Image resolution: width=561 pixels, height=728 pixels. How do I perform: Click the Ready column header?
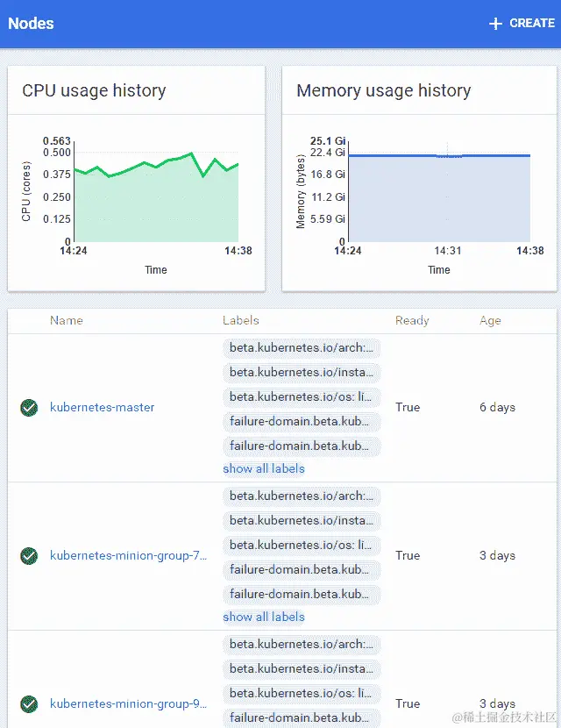pyautogui.click(x=412, y=320)
